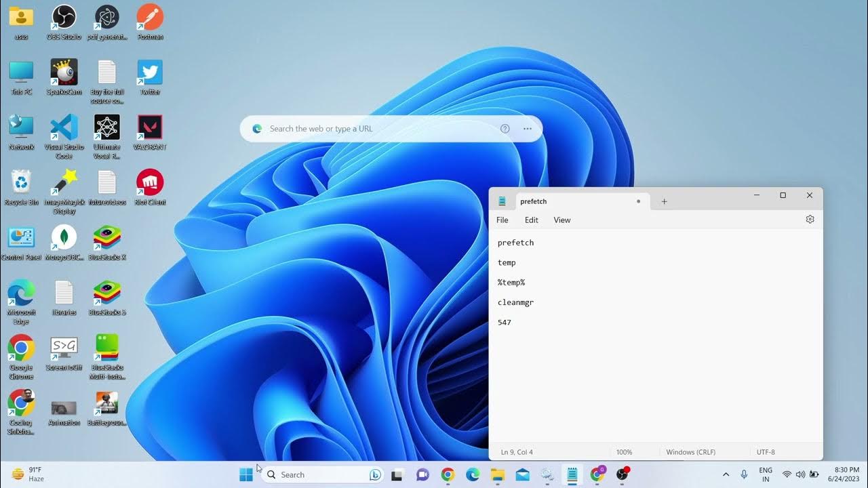Select Visual Studio Code desktop icon

(64, 129)
